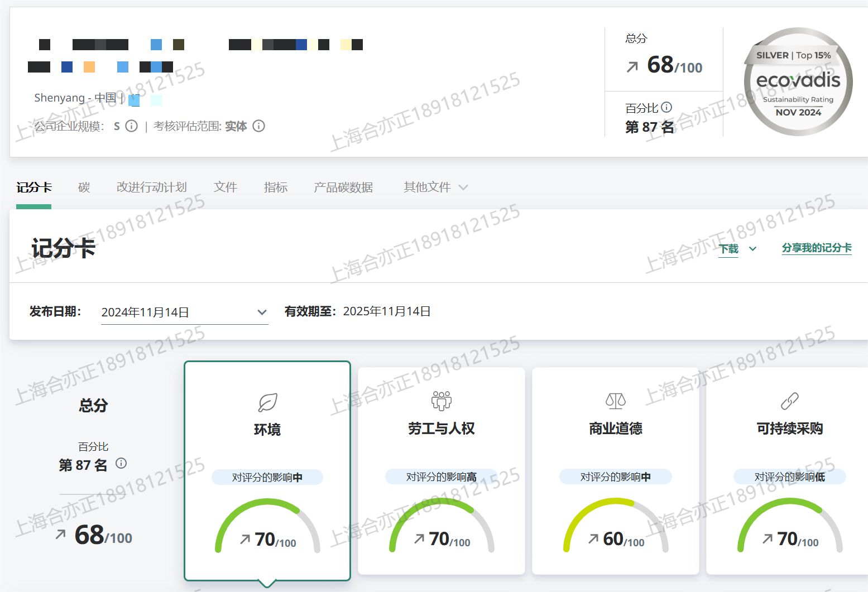Click the EcoVadis Silver medal badge

798,82
